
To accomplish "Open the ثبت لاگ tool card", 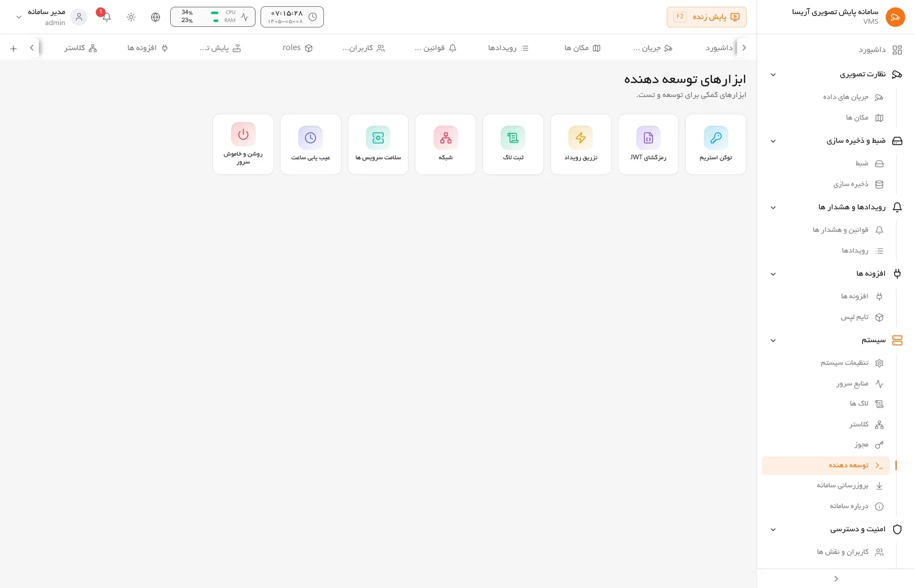I will 513,144.
